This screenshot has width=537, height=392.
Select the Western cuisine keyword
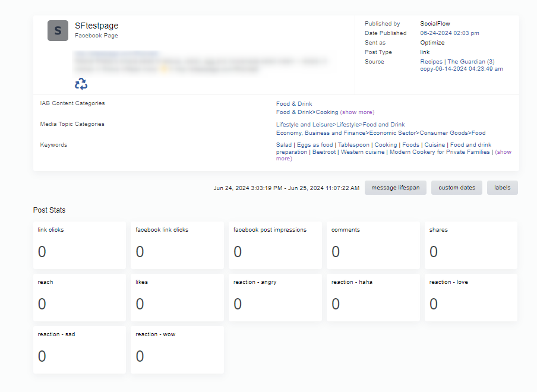[363, 152]
